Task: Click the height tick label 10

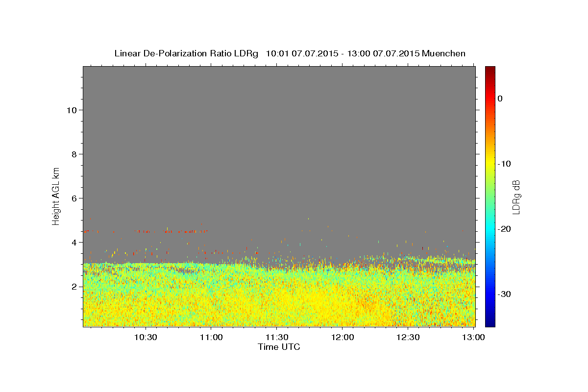Action: pyautogui.click(x=71, y=110)
